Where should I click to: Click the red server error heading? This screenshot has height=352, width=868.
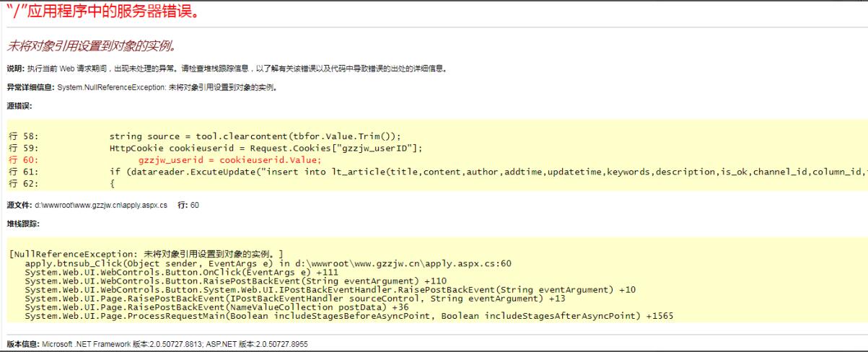tap(100, 12)
